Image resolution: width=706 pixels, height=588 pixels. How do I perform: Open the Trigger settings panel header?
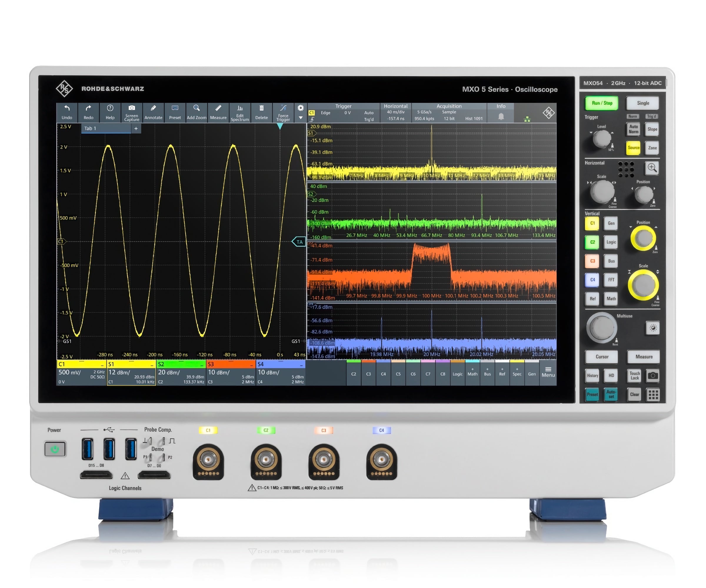point(343,106)
